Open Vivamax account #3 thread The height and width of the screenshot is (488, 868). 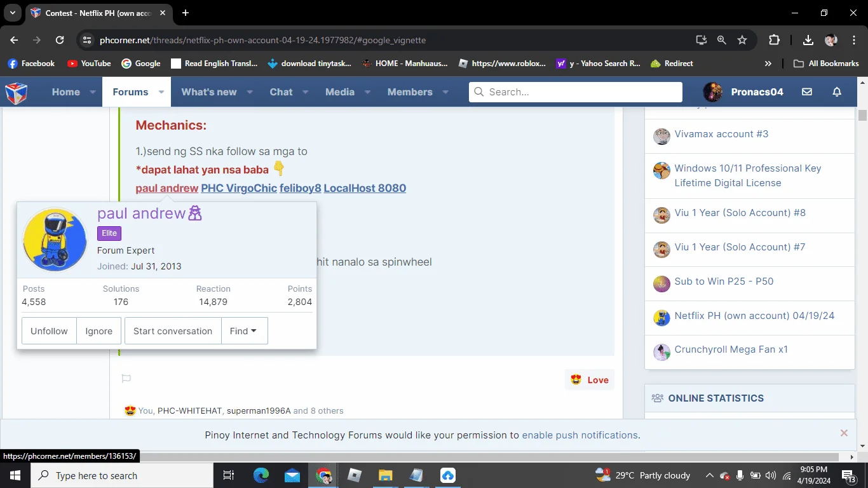[721, 134]
